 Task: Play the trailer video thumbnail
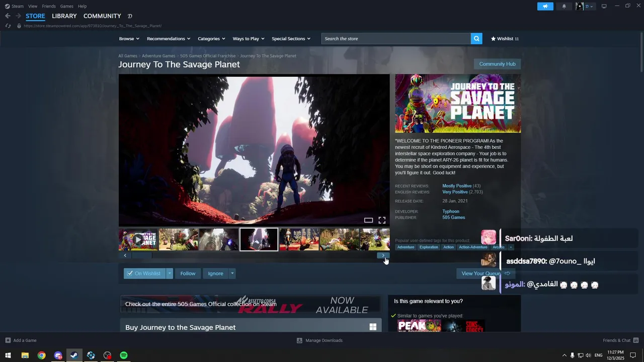tap(138, 239)
